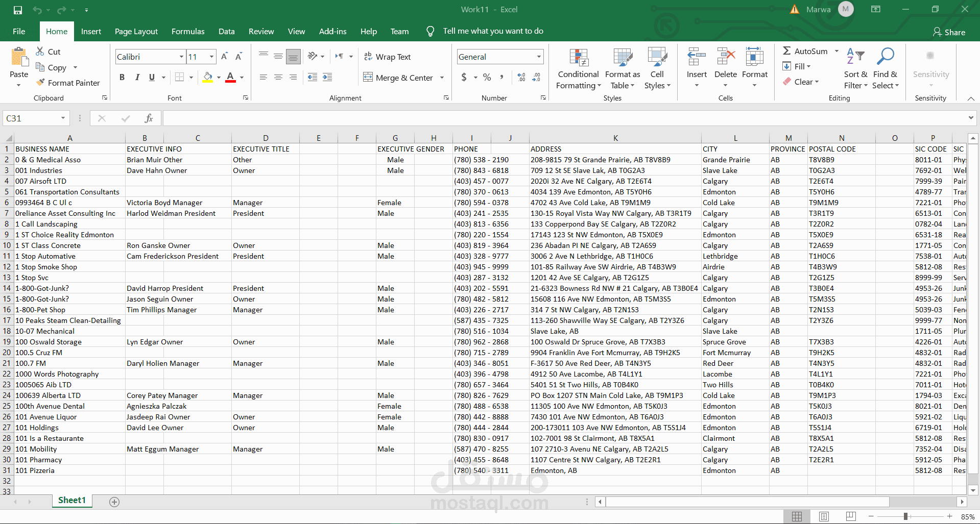Viewport: 980px width, 524px height.
Task: Click the formula bar input field
Action: point(564,118)
